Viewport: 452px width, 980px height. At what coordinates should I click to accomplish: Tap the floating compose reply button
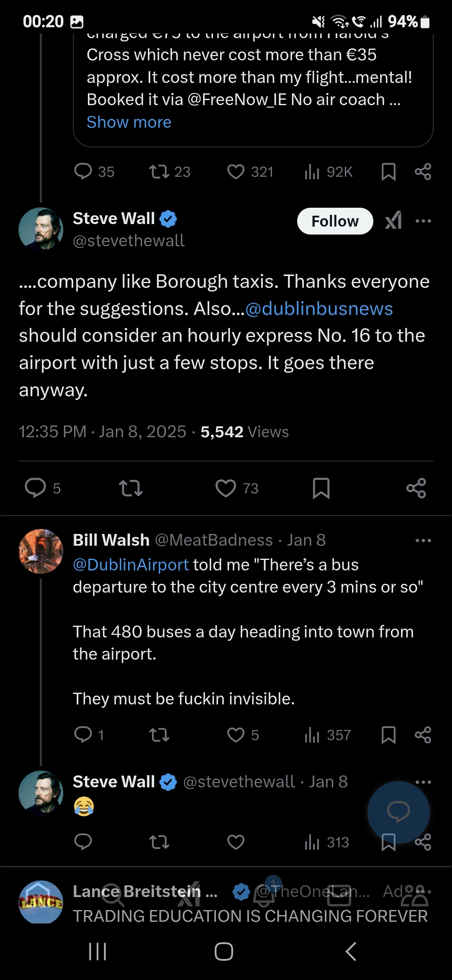(398, 812)
